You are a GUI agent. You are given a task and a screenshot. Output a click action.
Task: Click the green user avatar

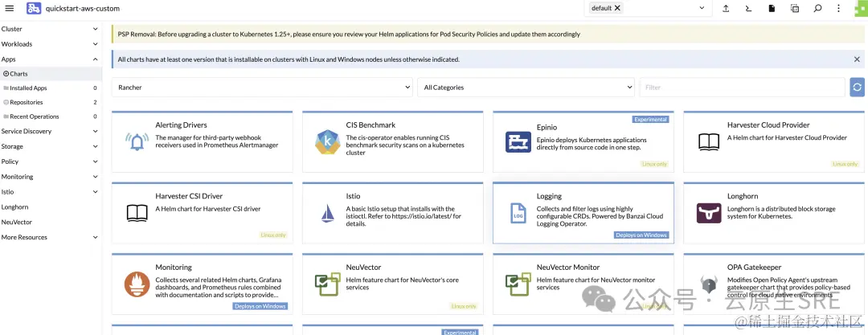861,8
